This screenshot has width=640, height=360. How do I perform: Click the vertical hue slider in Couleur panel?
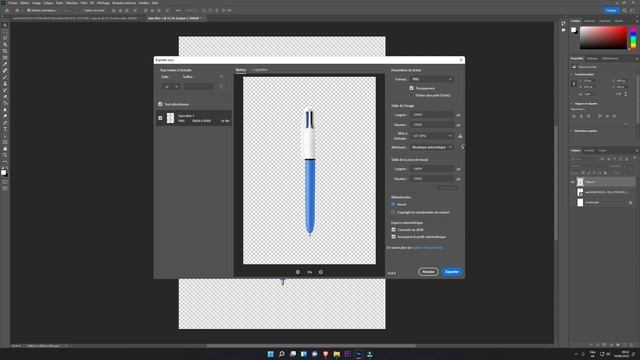pos(633,38)
